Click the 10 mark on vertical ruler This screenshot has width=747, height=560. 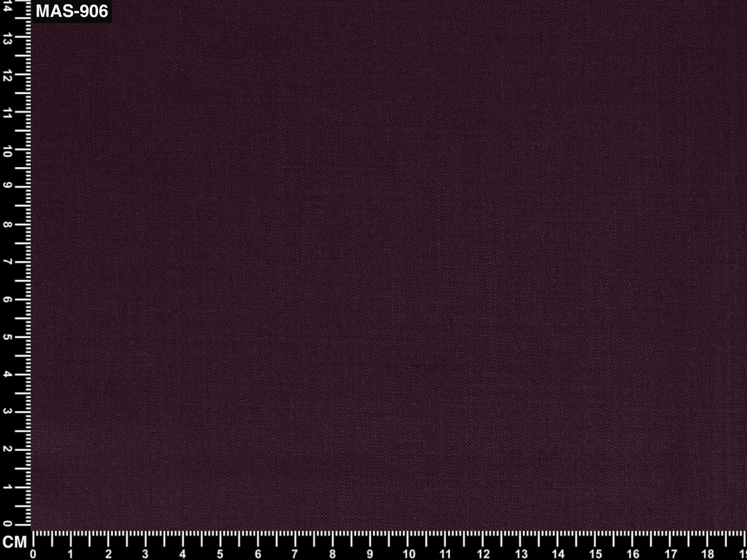[x=7, y=152]
